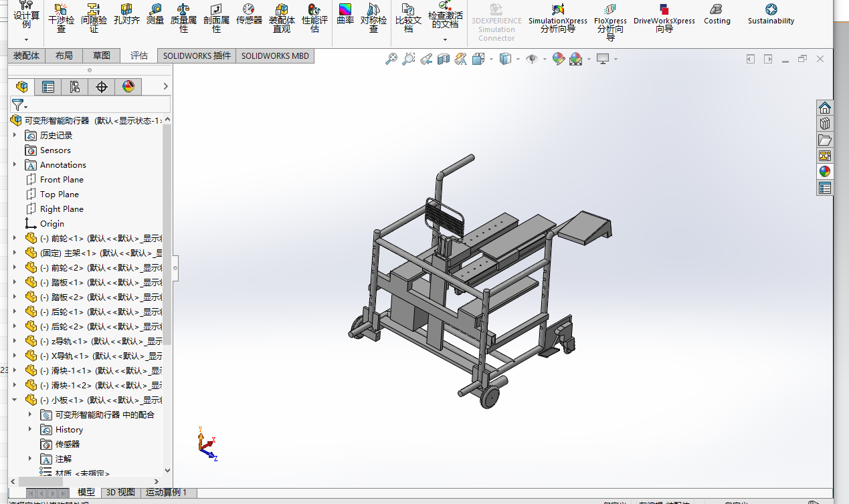Open 剖面属性 section properties
The width and height of the screenshot is (849, 504).
point(216,18)
